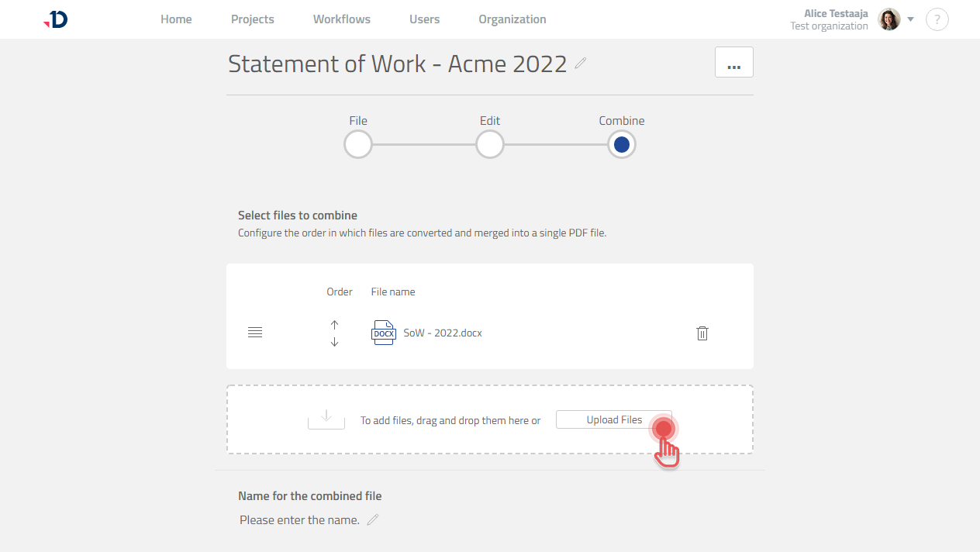Move SoW - 2022.docx down in order
Image resolution: width=980 pixels, height=552 pixels.
pyautogui.click(x=334, y=342)
